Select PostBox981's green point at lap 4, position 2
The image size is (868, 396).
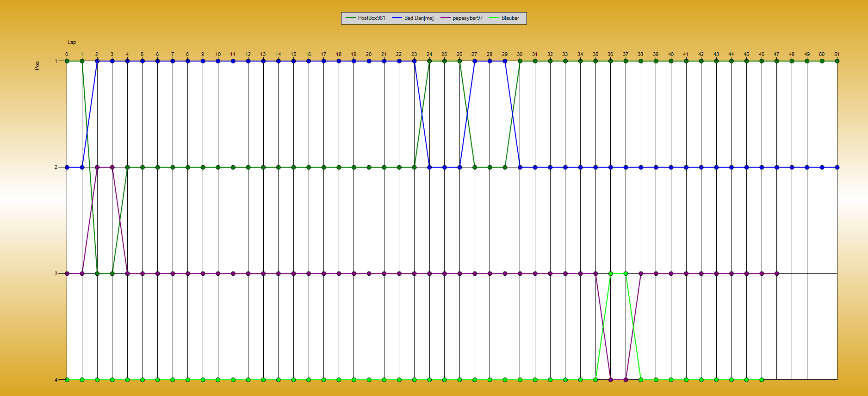click(127, 167)
